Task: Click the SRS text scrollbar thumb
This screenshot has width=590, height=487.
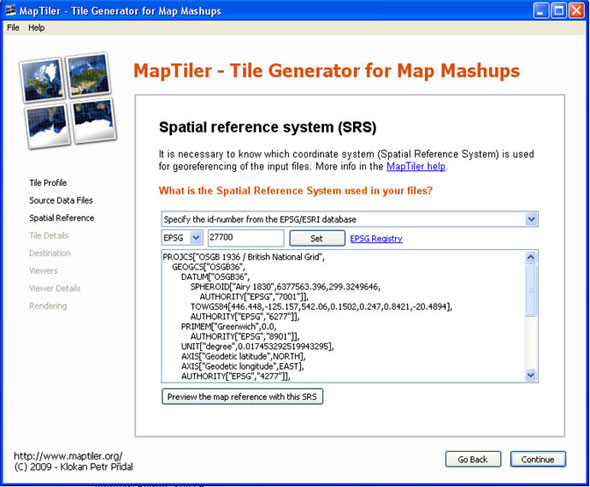Action: pos(531,290)
